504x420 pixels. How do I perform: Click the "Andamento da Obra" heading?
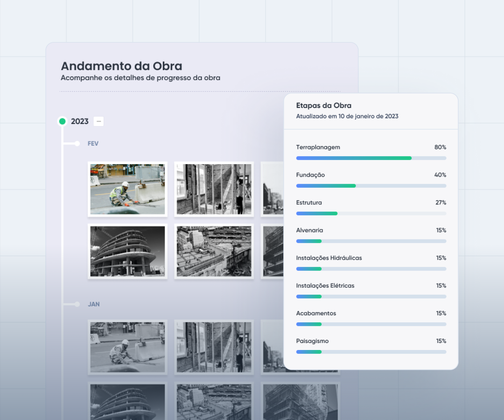coord(121,66)
